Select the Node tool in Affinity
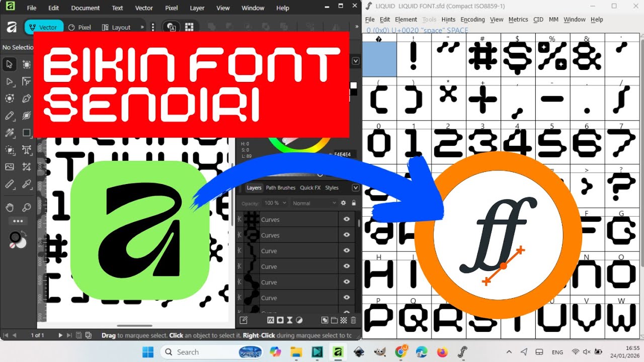Viewport: 644px width, 362px height. click(9, 81)
